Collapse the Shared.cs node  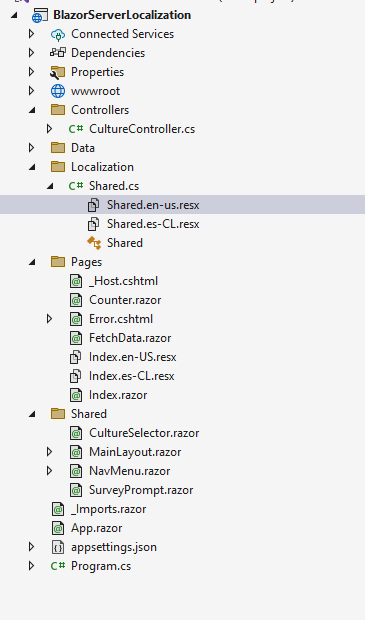(x=50, y=187)
